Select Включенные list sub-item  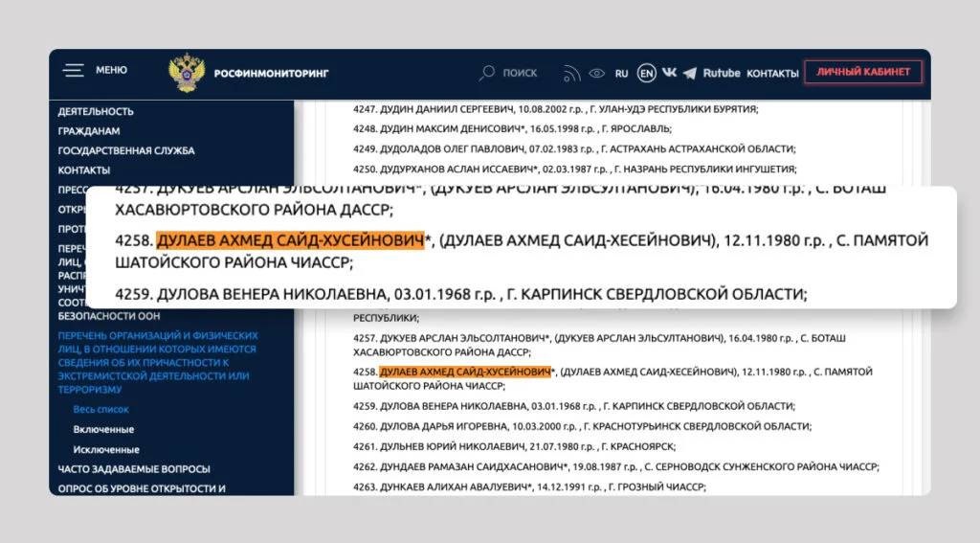click(x=103, y=430)
